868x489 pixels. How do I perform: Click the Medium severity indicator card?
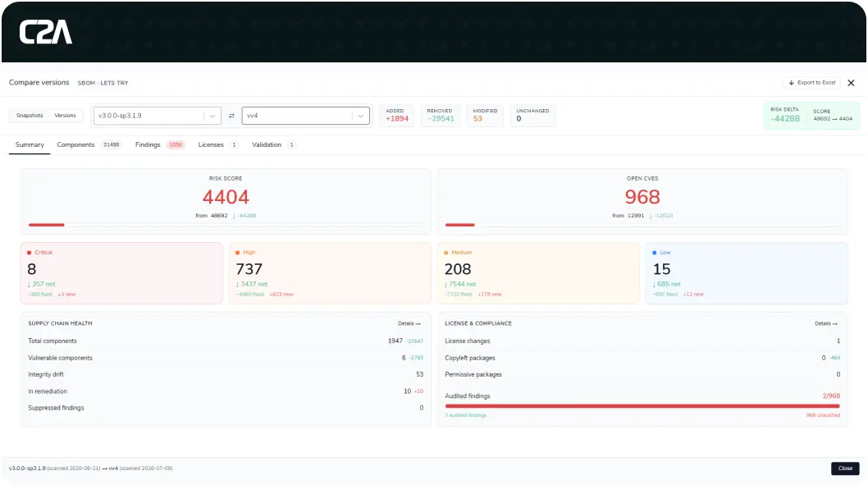coord(538,273)
